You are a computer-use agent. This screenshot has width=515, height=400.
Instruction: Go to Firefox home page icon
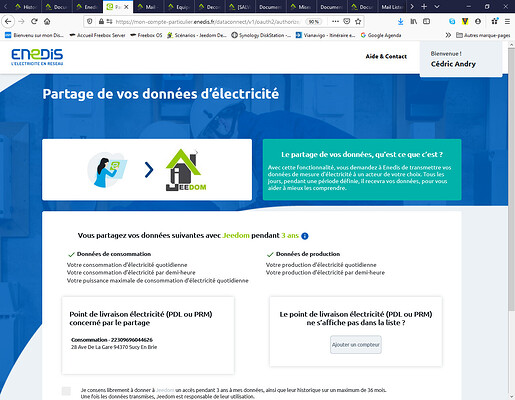[x=47, y=22]
